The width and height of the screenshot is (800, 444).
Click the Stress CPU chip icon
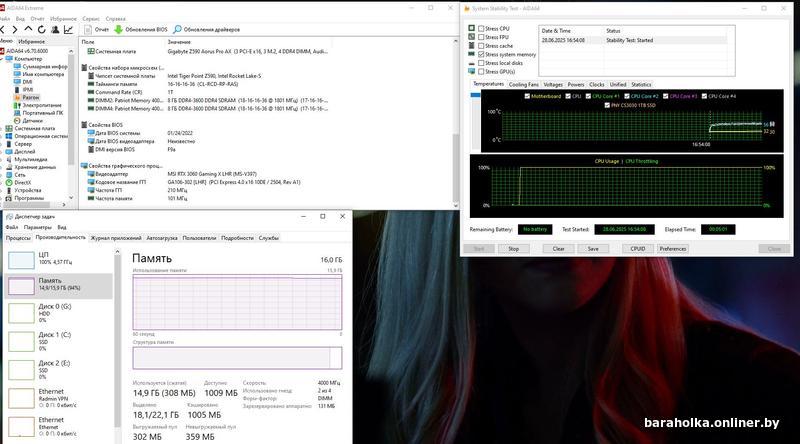click(471, 29)
